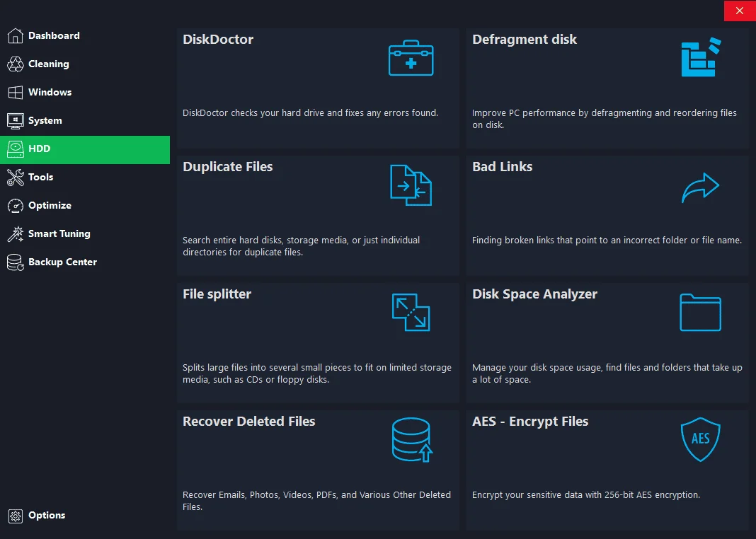The height and width of the screenshot is (539, 756).
Task: Click the Duplicate Files documents icon
Action: pyautogui.click(x=411, y=185)
